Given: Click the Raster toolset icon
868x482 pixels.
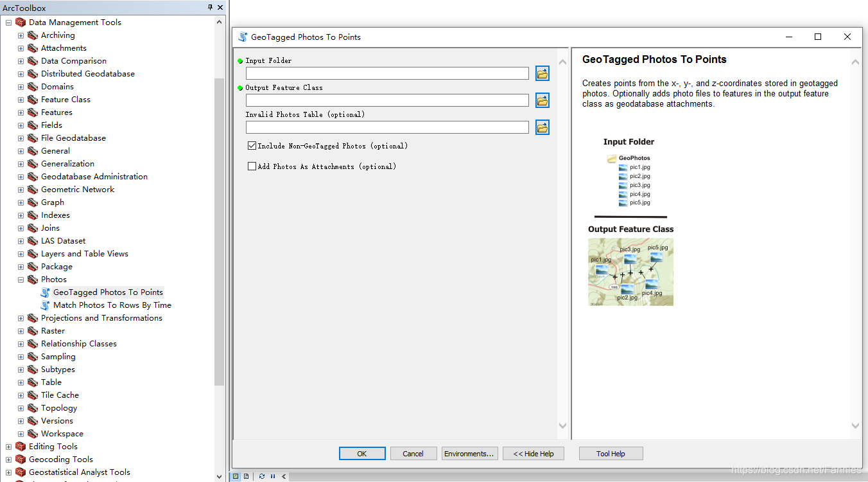Looking at the screenshot, I should [33, 331].
